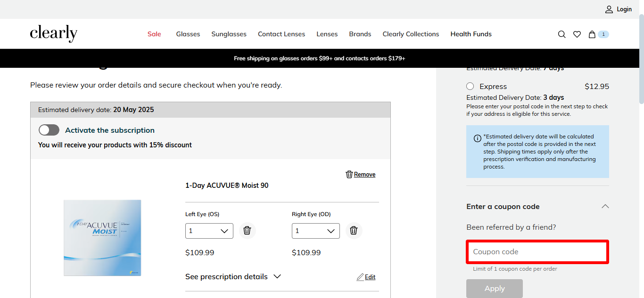Open the Lenses menu
644x298 pixels.
(x=327, y=34)
